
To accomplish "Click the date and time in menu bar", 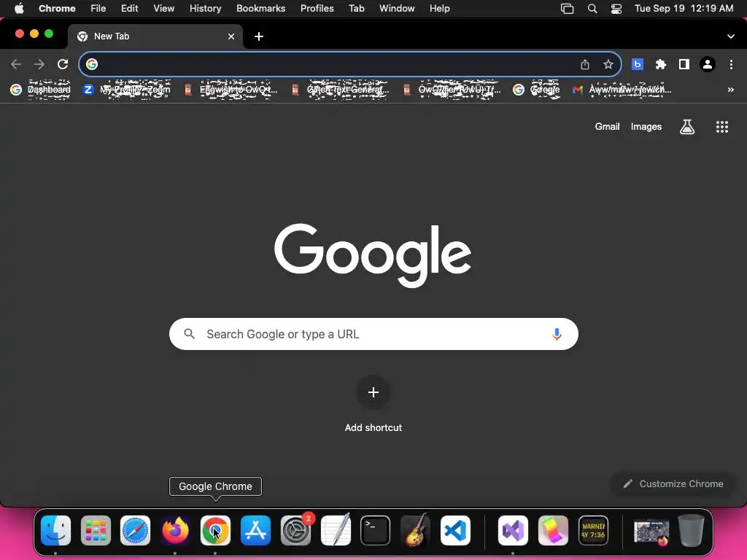I will click(684, 9).
